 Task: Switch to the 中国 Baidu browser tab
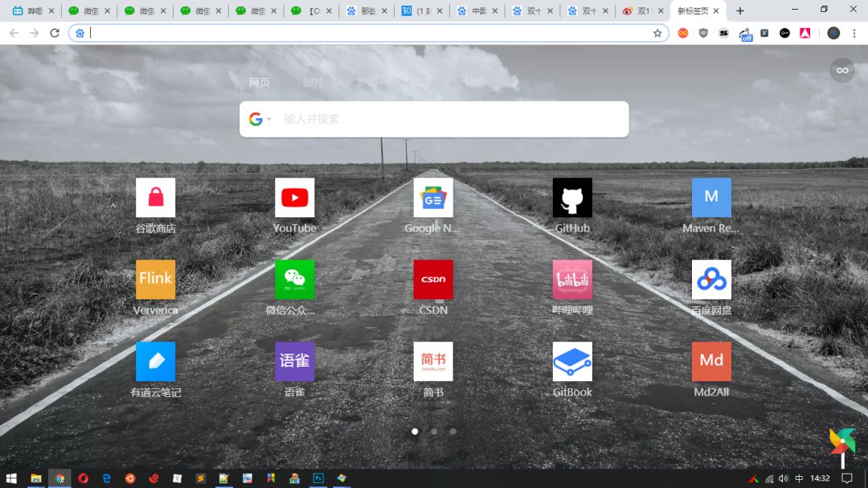click(476, 10)
